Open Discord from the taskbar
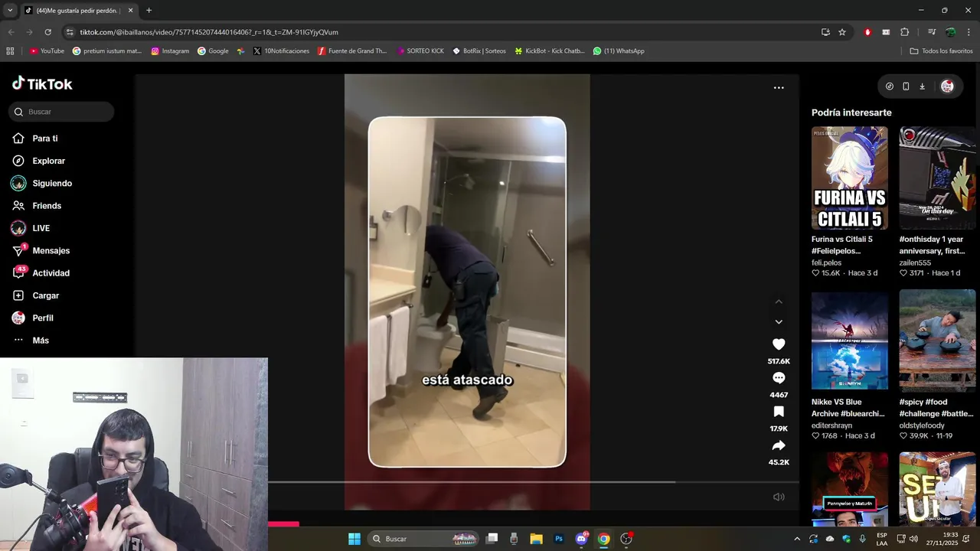This screenshot has width=980, height=551. point(581,539)
